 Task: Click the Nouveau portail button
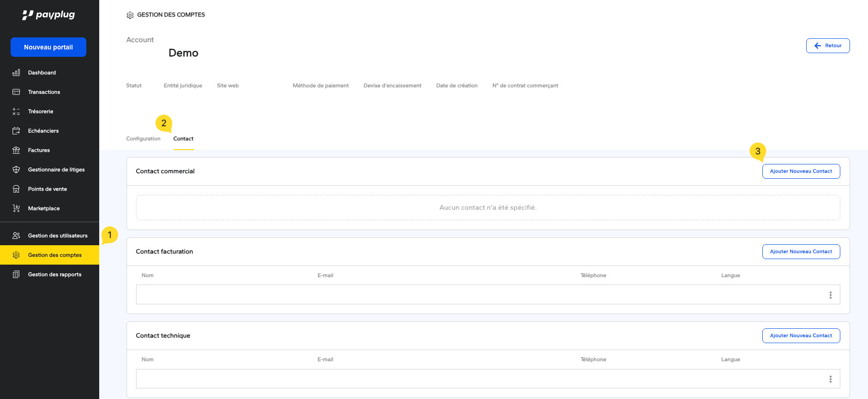pos(48,47)
